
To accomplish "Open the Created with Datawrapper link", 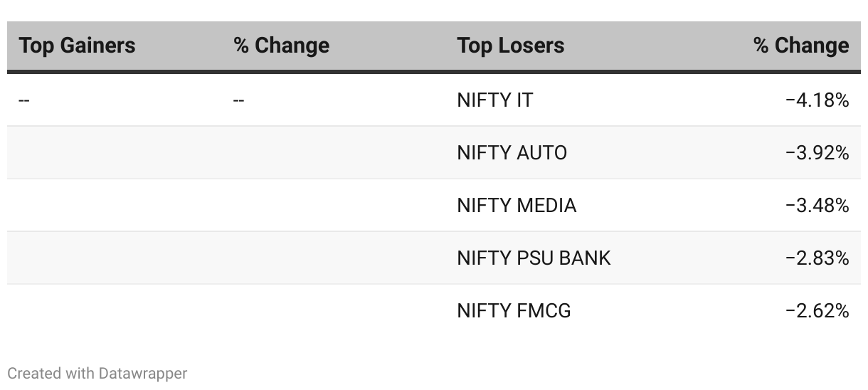I will click(x=97, y=373).
